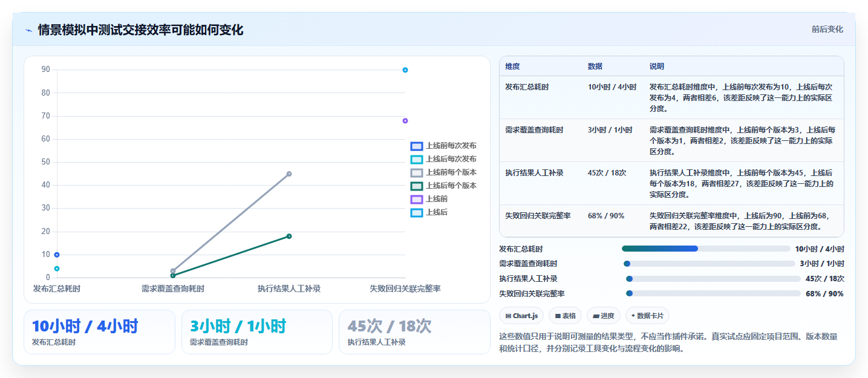
Task: Click the 发布汇总耗时 table row label
Action: (527, 87)
